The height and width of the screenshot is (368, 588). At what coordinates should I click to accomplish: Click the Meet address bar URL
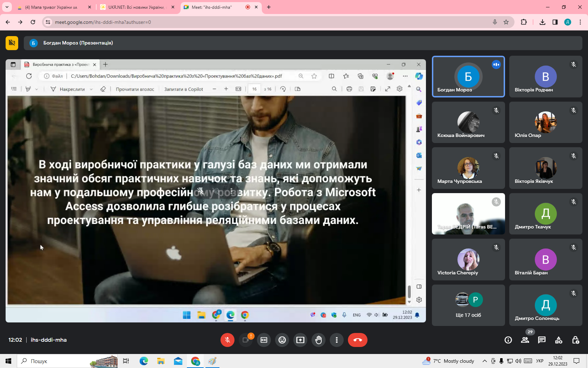coord(103,22)
